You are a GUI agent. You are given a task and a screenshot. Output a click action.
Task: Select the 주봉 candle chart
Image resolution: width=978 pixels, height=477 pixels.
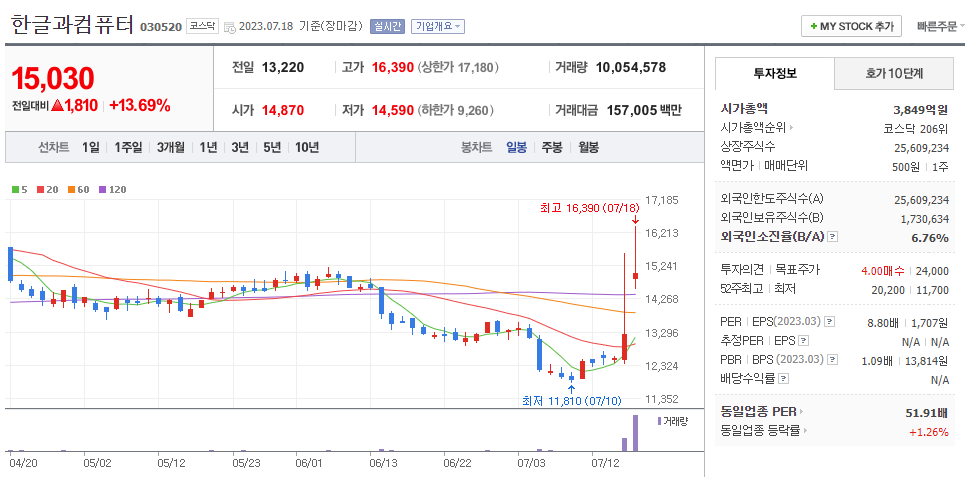(x=551, y=148)
